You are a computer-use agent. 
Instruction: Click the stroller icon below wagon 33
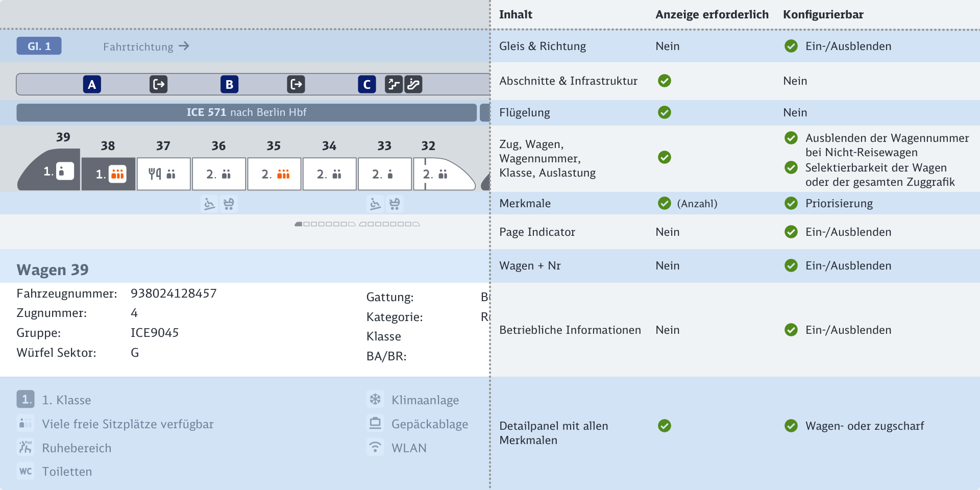click(x=395, y=204)
